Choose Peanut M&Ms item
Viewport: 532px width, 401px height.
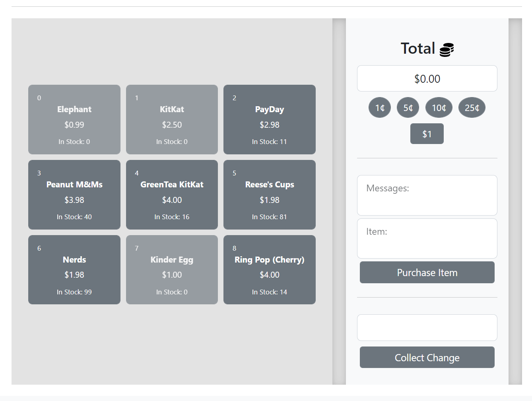[x=74, y=195]
